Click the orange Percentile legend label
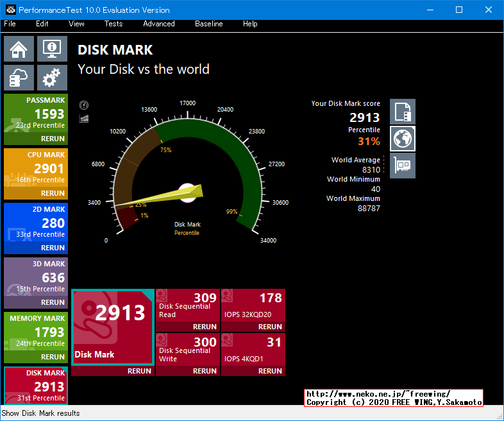 (187, 233)
